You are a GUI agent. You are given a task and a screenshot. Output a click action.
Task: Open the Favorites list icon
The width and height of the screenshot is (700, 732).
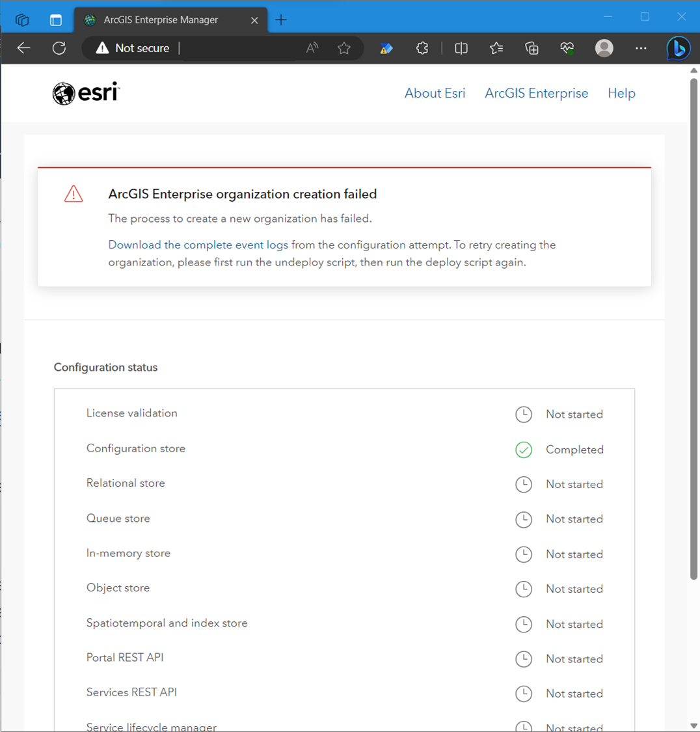coord(496,48)
